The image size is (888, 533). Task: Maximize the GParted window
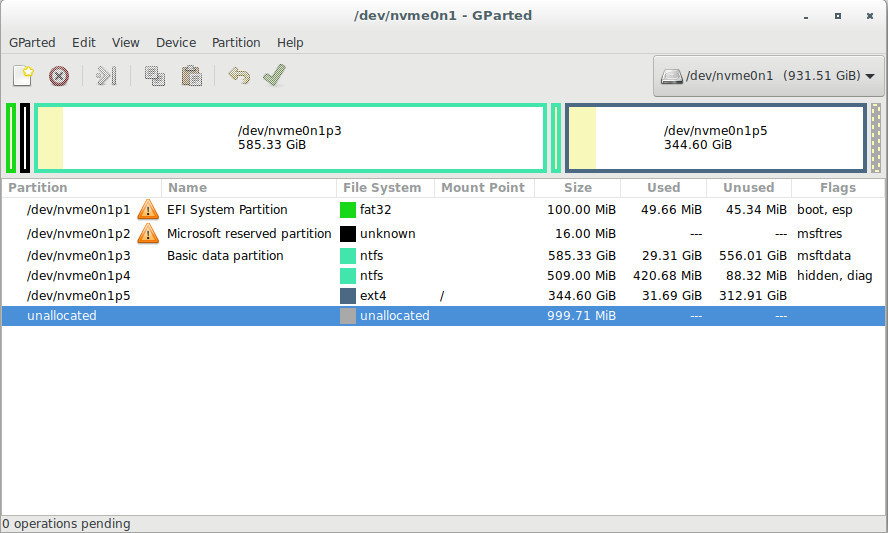point(838,16)
